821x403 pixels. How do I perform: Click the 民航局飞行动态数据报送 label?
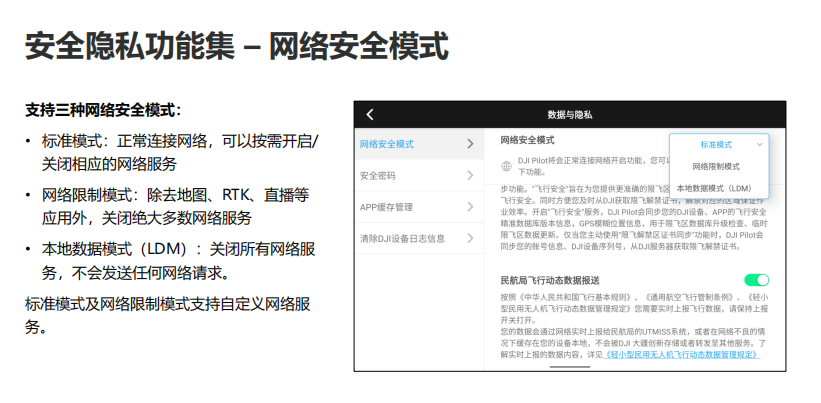pos(550,281)
